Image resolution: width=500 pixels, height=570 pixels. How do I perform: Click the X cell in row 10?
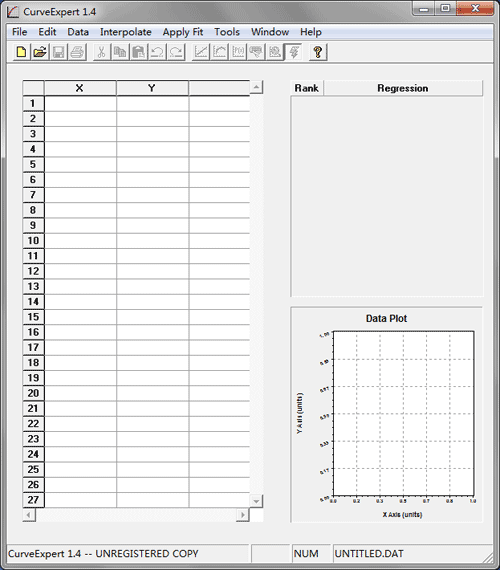[80, 241]
